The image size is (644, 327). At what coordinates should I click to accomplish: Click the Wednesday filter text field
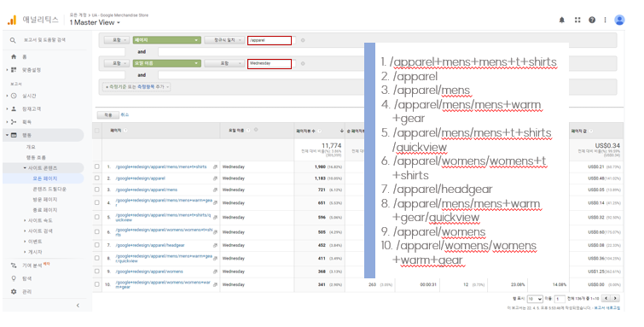tap(270, 64)
